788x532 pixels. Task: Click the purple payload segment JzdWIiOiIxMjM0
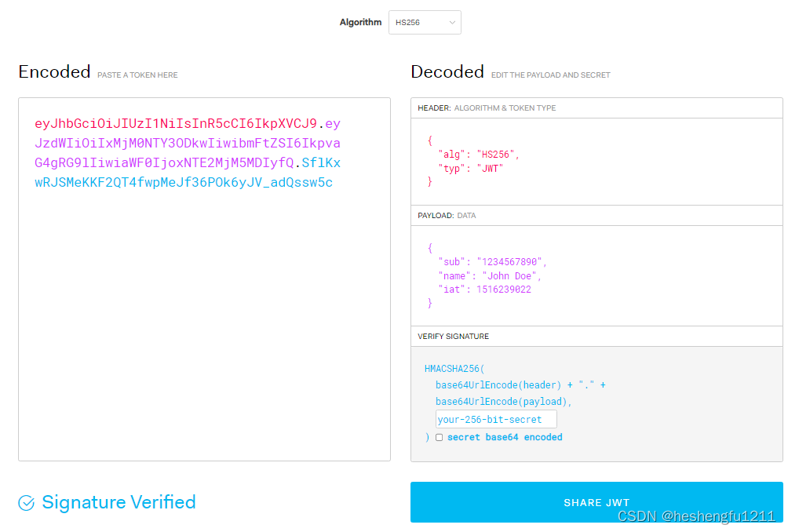point(188,143)
